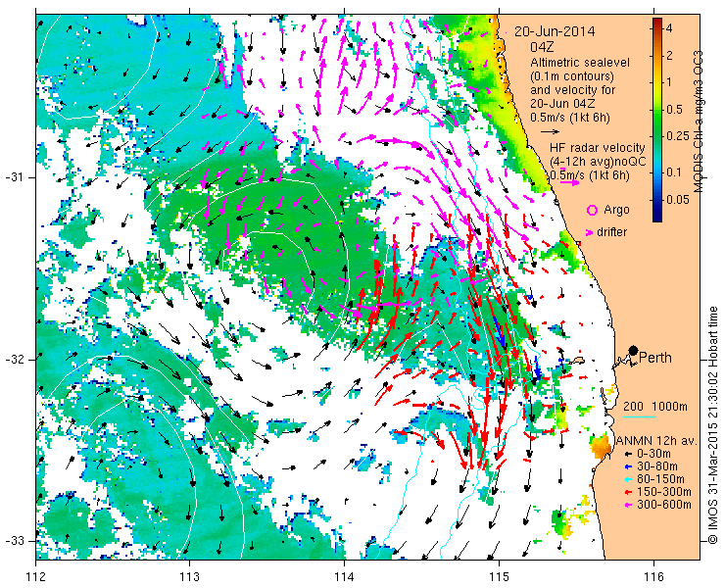This screenshot has height=588, width=725.
Task: Click latitude axis label '-33'
Action: tap(14, 540)
